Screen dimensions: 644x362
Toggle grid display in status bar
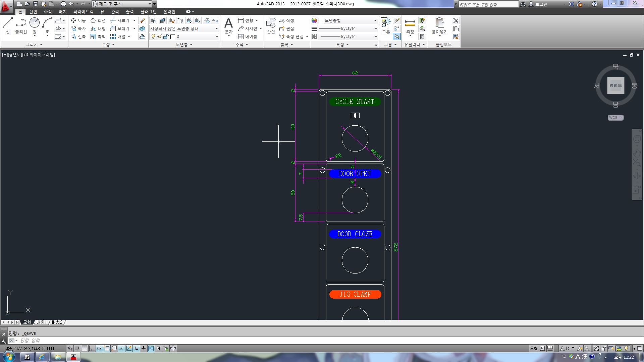pyautogui.click(x=85, y=349)
